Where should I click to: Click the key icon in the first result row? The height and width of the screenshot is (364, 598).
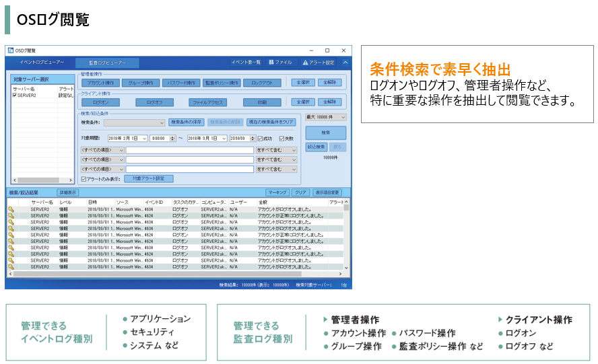(x=11, y=209)
